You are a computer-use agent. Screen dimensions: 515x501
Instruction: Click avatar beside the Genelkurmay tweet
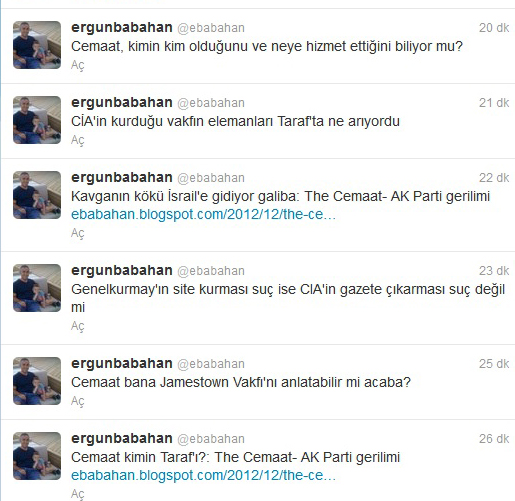point(37,288)
